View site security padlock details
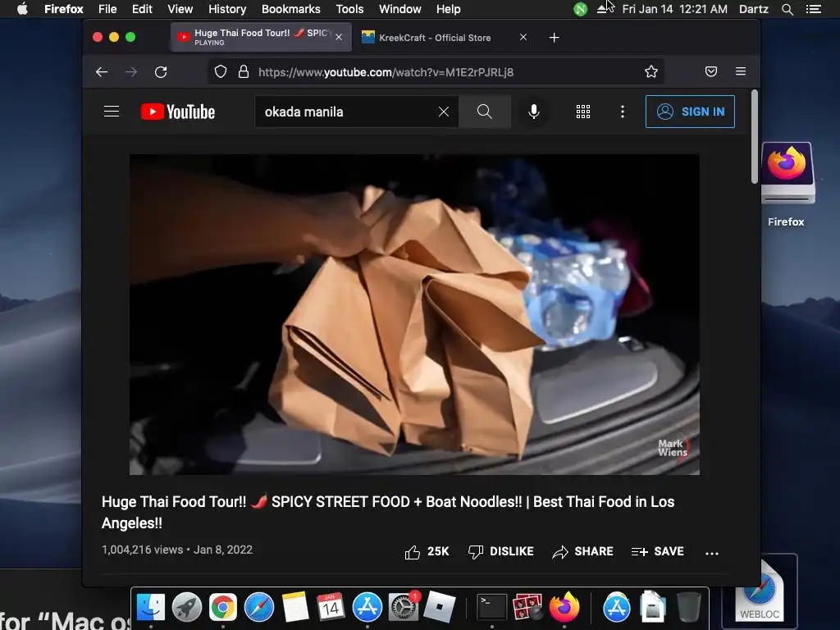Viewport: 840px width, 630px height. 243,72
